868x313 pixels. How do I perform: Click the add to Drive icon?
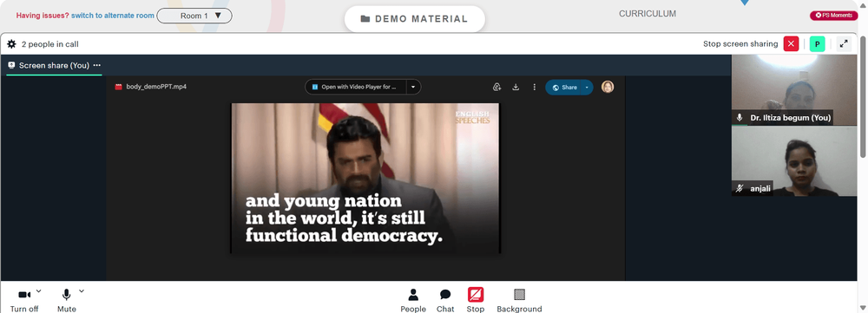[x=497, y=88]
